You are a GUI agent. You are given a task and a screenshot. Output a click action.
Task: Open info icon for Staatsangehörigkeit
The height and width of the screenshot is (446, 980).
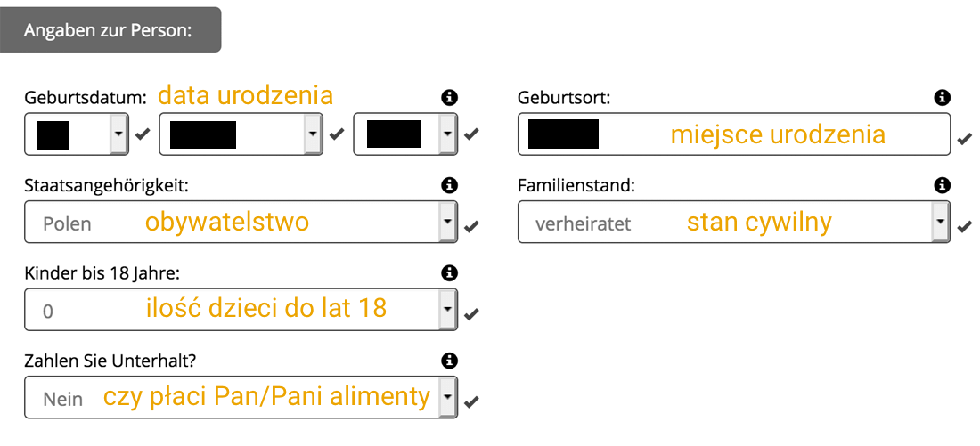[449, 185]
